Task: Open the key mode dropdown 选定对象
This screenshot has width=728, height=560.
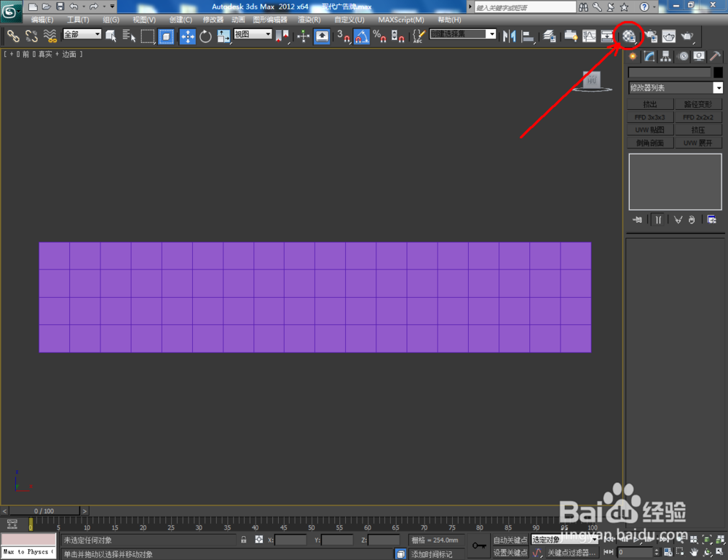Action: point(564,540)
